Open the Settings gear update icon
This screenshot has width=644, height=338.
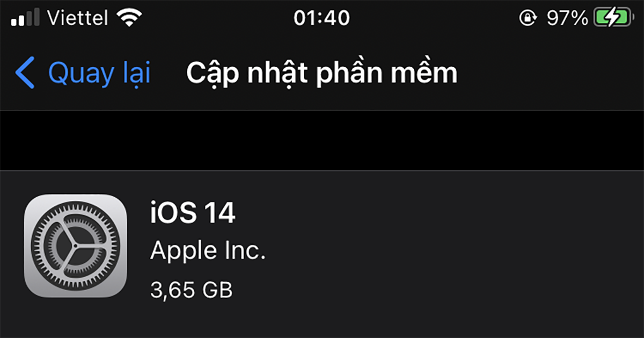tap(76, 246)
